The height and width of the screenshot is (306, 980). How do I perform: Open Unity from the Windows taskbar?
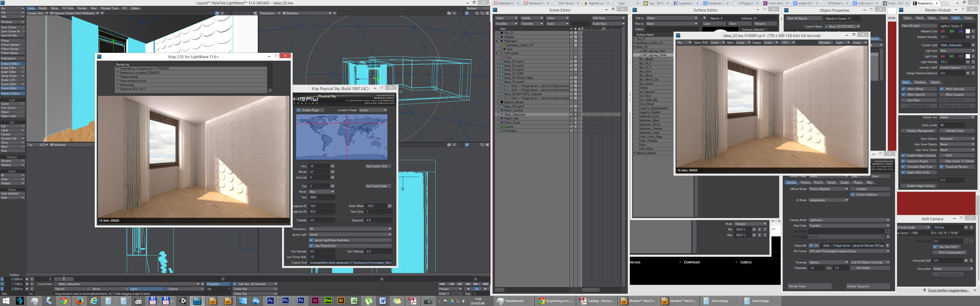click(183, 301)
